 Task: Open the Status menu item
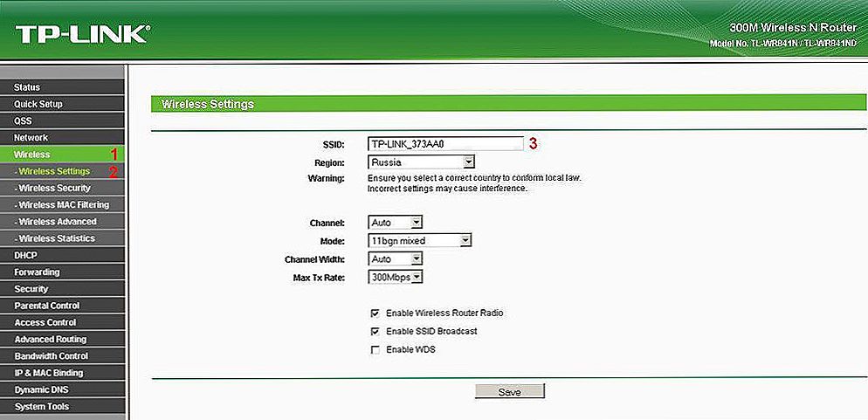pyautogui.click(x=62, y=86)
